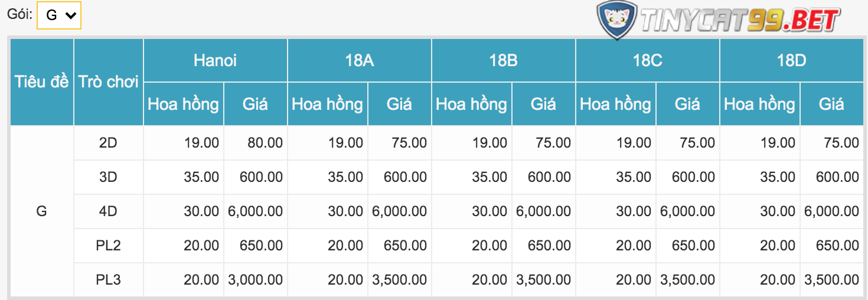Click the 18B column header

(x=503, y=60)
